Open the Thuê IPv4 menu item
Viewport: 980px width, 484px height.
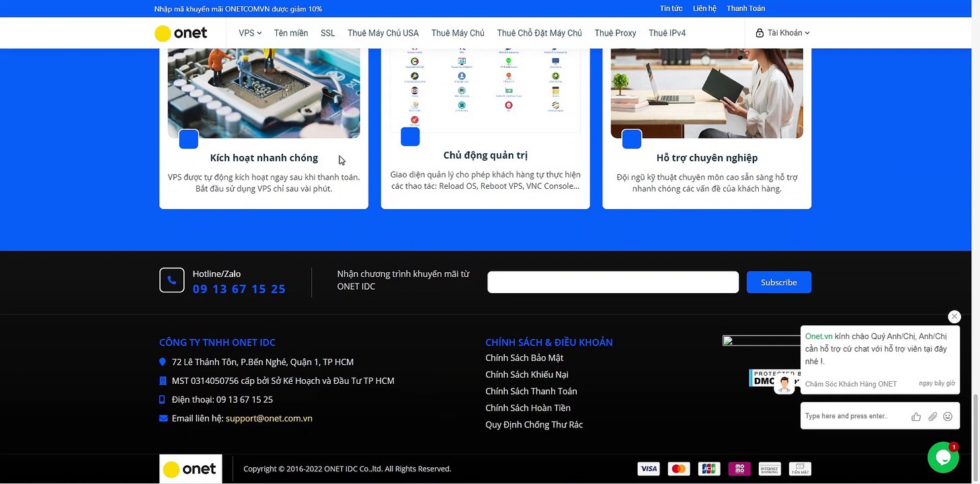tap(667, 33)
